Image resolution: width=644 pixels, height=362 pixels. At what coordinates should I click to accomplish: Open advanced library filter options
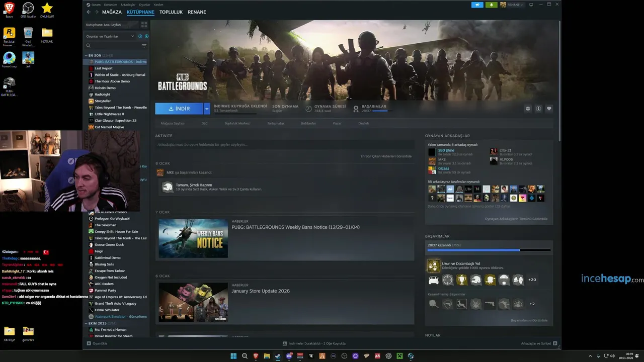[144, 46]
